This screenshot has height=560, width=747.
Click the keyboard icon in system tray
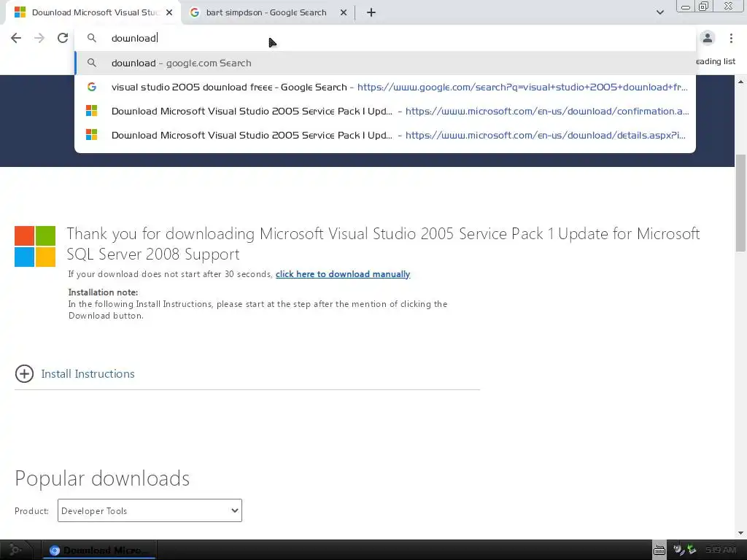659,551
